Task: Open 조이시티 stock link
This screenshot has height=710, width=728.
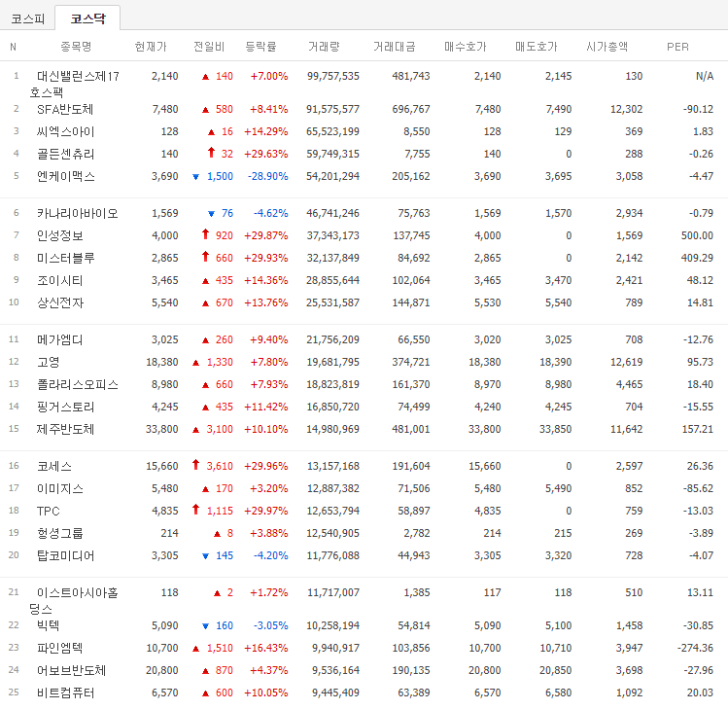Action: (60, 280)
